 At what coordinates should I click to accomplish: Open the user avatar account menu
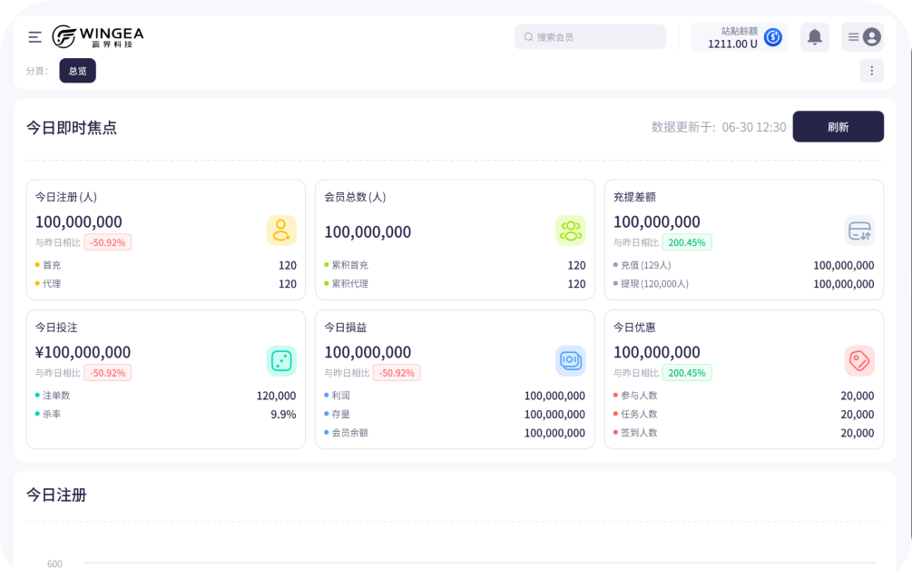point(871,37)
